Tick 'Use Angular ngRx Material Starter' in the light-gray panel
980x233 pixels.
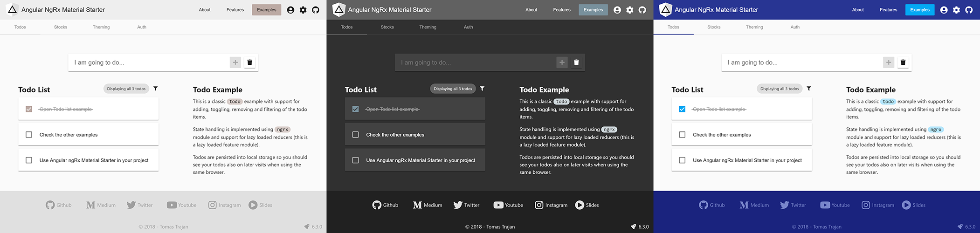coord(29,160)
